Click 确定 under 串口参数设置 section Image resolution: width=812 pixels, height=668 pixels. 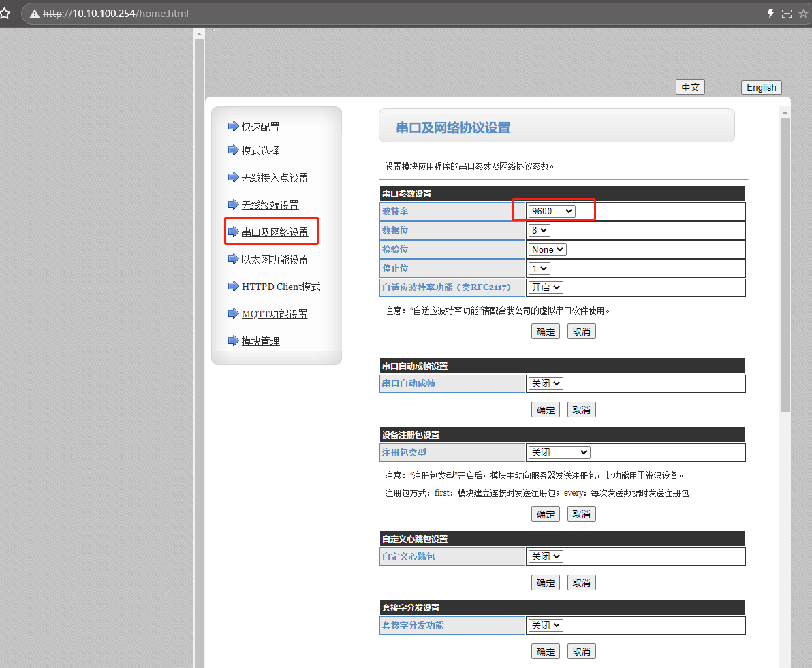pos(545,332)
